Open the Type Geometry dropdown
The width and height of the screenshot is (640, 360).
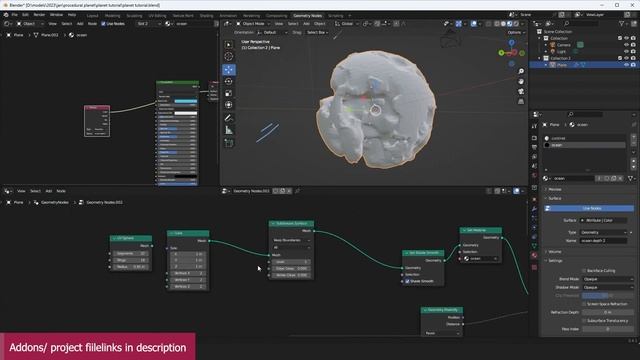coord(603,232)
